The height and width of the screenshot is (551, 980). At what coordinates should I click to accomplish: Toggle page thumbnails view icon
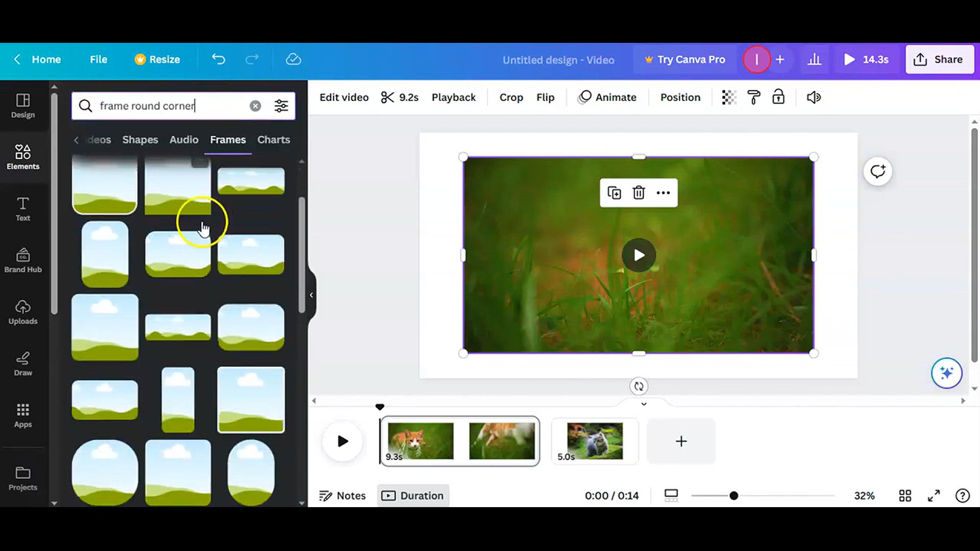(671, 495)
